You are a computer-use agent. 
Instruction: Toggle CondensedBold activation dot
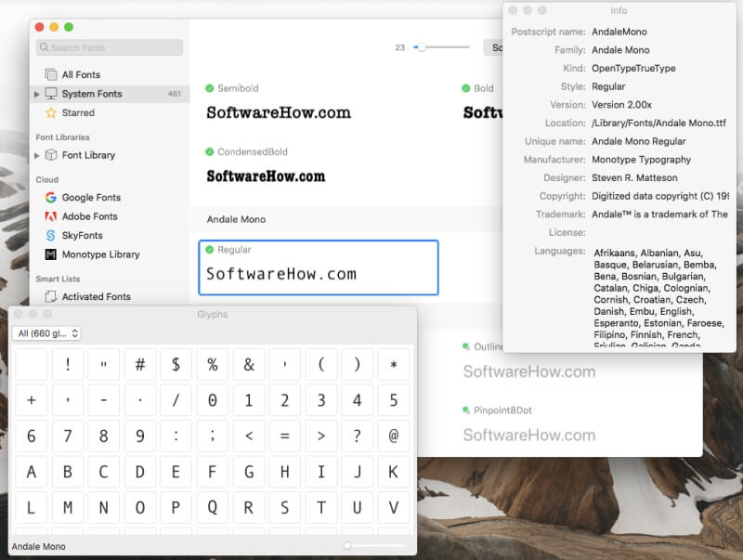click(210, 151)
